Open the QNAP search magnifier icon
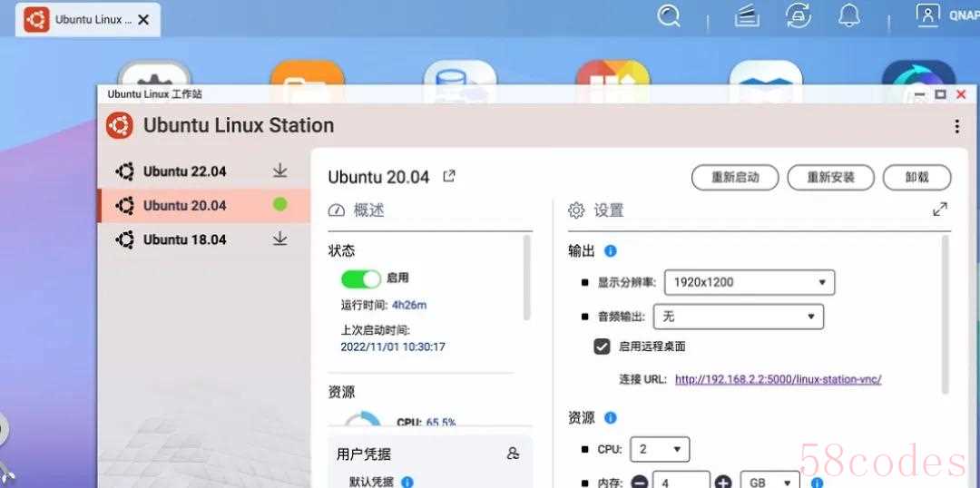The image size is (980, 488). point(669,15)
